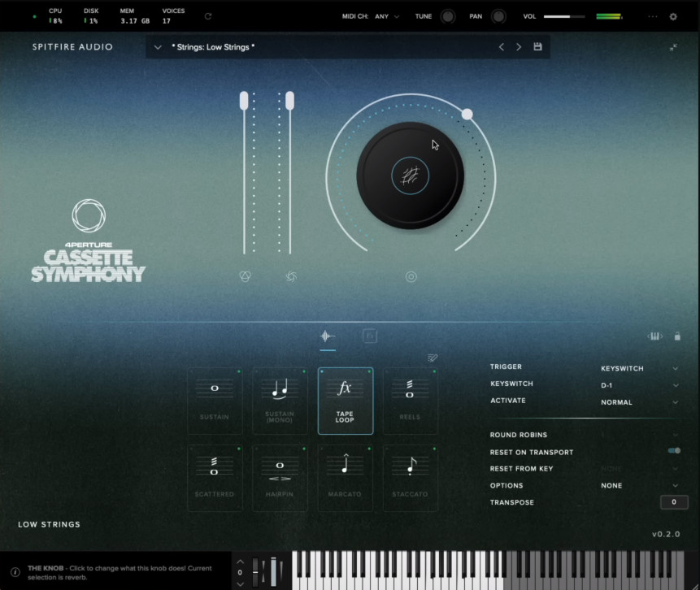
Task: Toggle the green dot on Reels card
Action: tap(434, 371)
